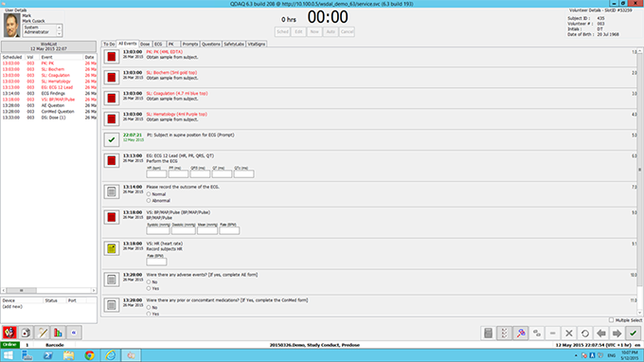Switch to the SafetyLabs tab

click(234, 44)
